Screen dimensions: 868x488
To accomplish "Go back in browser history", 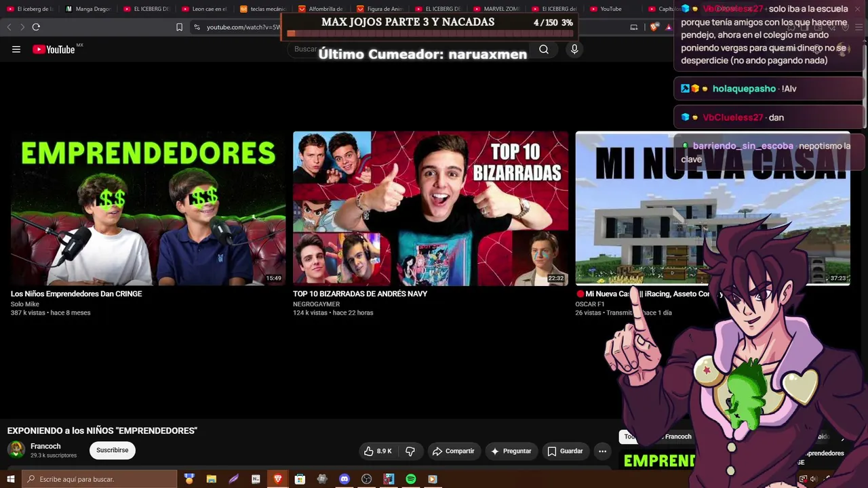I will (x=9, y=27).
